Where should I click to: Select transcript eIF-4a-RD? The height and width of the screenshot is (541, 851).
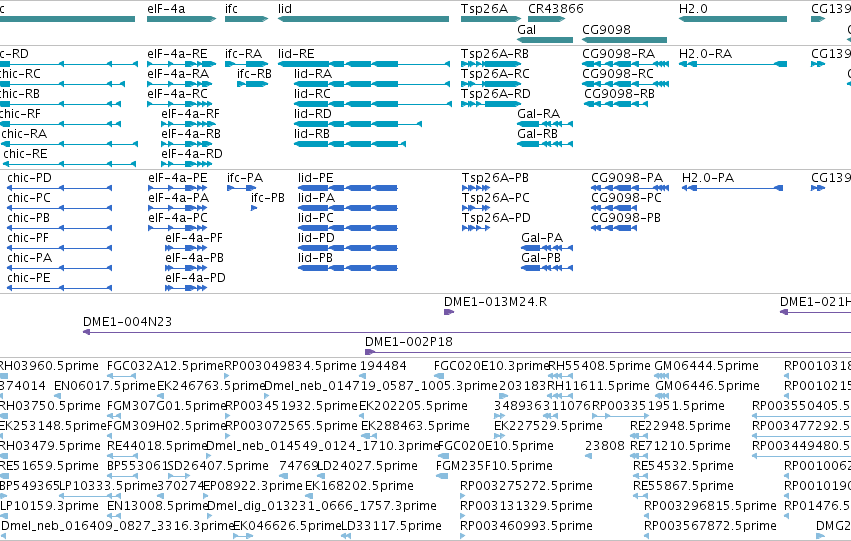[187, 164]
